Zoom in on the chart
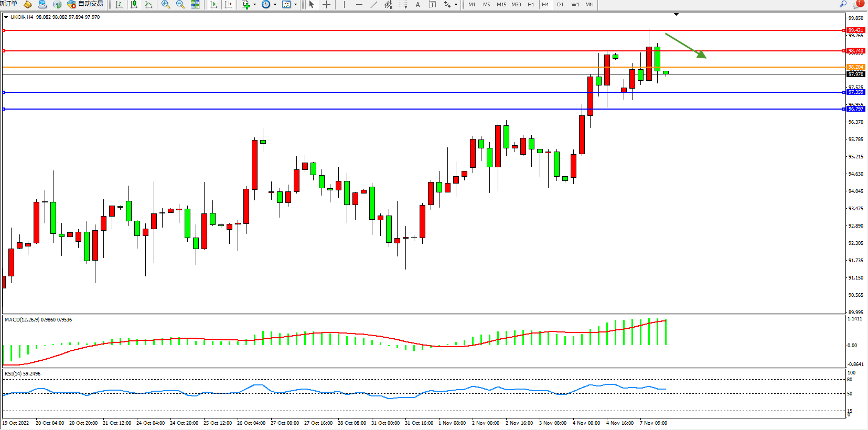Screen dimensions: 868x430 (x=166, y=4)
